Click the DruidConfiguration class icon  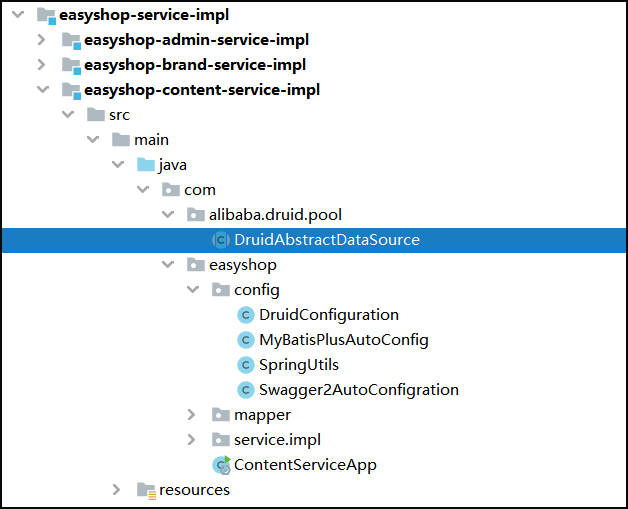click(x=246, y=315)
